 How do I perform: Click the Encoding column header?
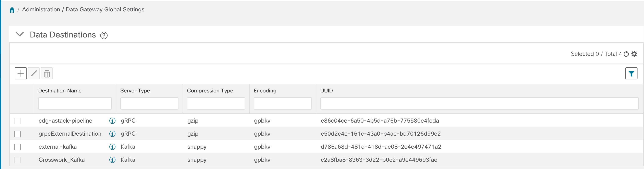pos(265,91)
